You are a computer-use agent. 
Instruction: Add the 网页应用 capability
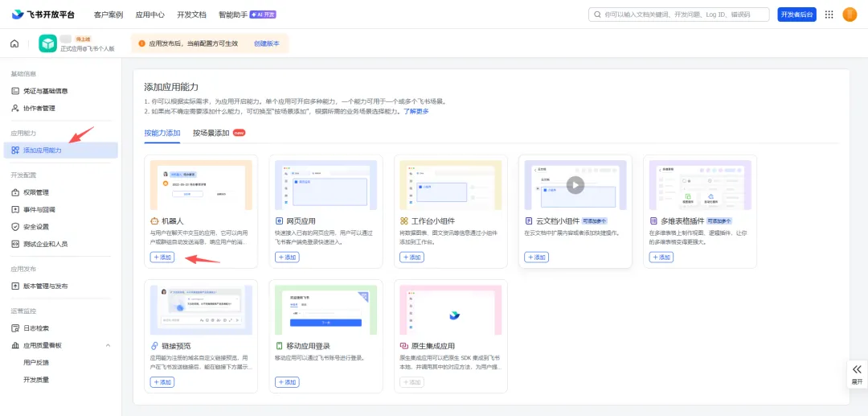[287, 257]
